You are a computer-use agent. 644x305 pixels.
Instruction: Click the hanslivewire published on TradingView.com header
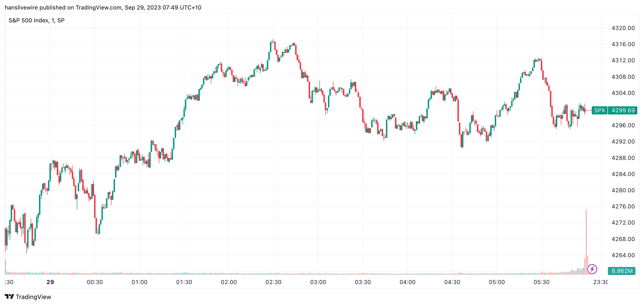click(x=103, y=8)
